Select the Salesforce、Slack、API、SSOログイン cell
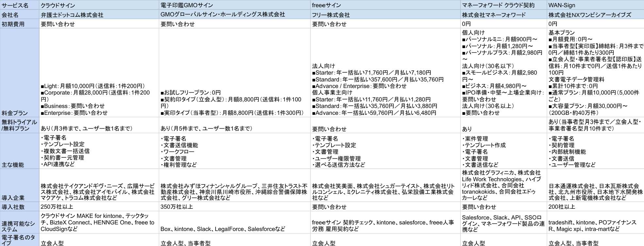Screen dimensions: 644x246 (504, 222)
